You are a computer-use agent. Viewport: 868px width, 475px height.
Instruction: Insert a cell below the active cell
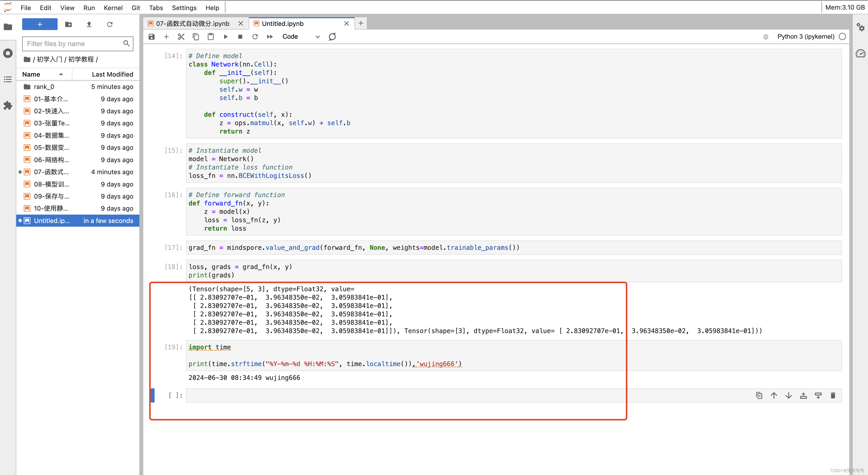[x=818, y=395]
